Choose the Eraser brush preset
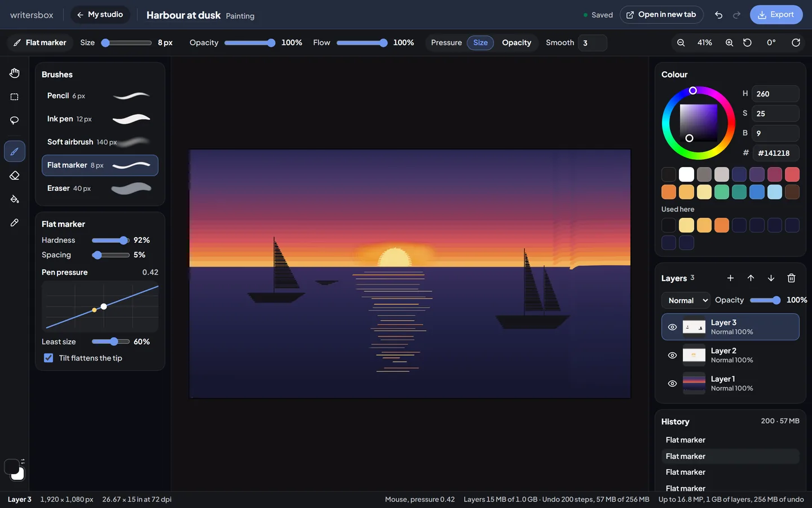Screen dimensions: 812x508 click(x=100, y=189)
